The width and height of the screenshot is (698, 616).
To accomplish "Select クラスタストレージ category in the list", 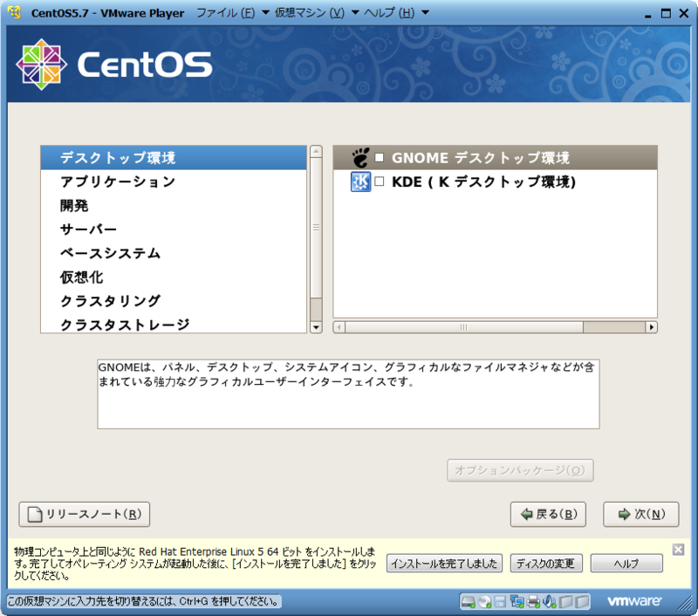I will (x=174, y=324).
